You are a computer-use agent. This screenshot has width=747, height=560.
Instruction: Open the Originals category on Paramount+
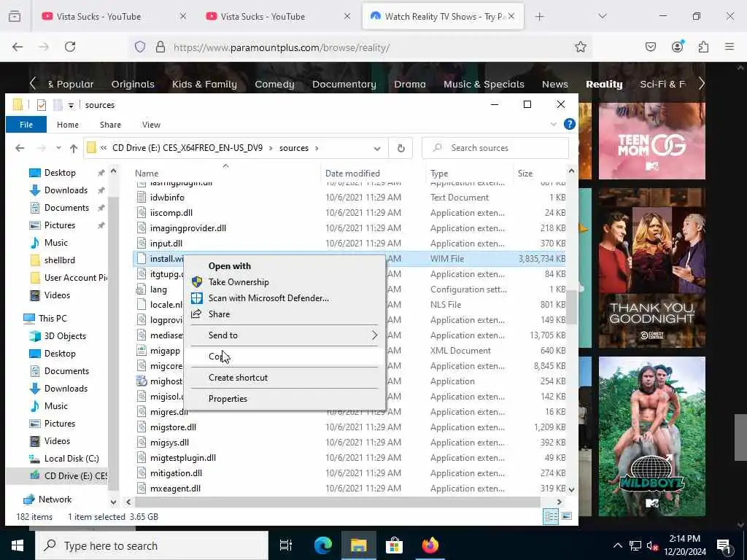pyautogui.click(x=133, y=85)
